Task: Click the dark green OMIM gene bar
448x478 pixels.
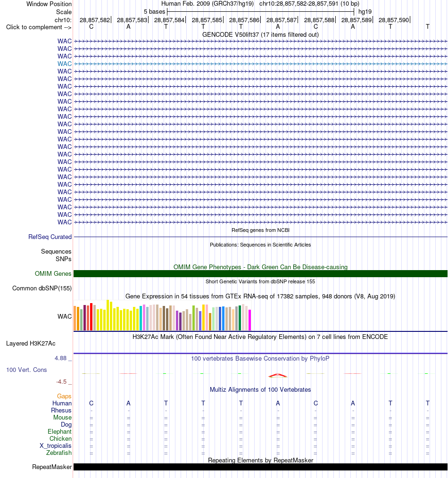Action: coord(260,274)
